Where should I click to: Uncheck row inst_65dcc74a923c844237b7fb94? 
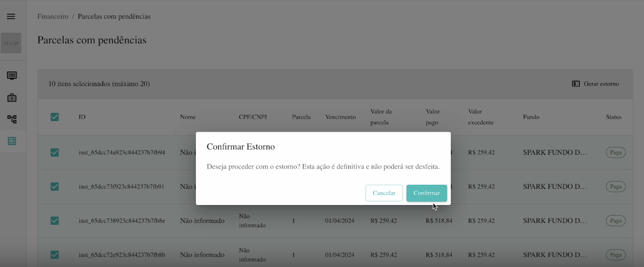coord(55,152)
